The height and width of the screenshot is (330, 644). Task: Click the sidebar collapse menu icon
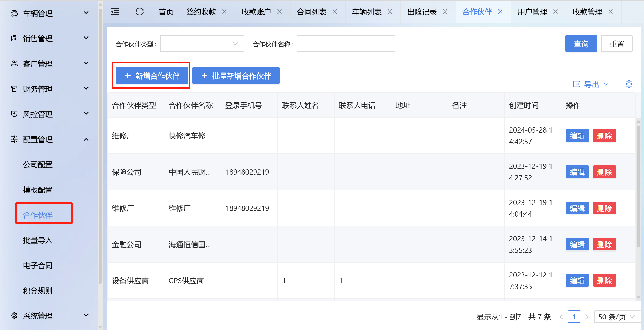tap(115, 12)
